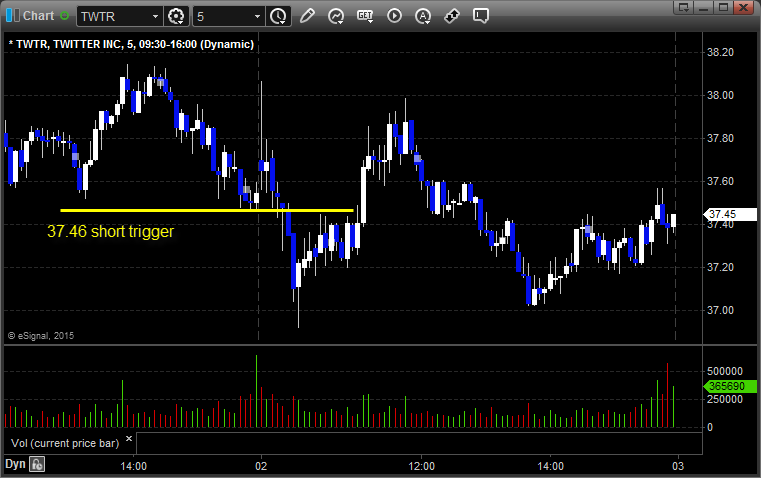Minimize the chart window
This screenshot has width=761, height=478.
(x=704, y=7)
